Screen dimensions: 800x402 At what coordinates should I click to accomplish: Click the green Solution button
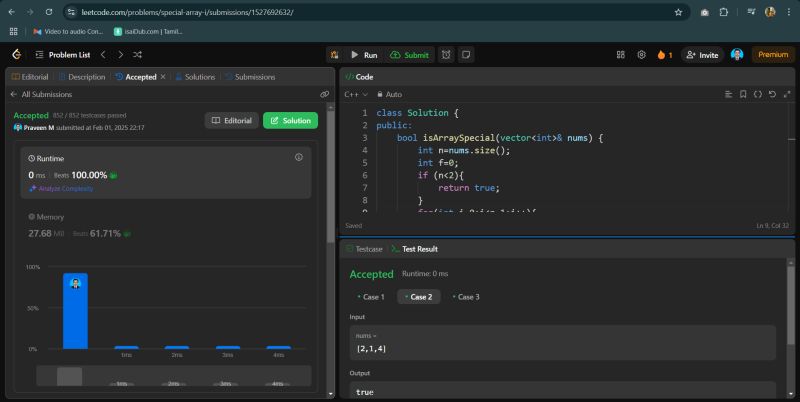click(290, 120)
